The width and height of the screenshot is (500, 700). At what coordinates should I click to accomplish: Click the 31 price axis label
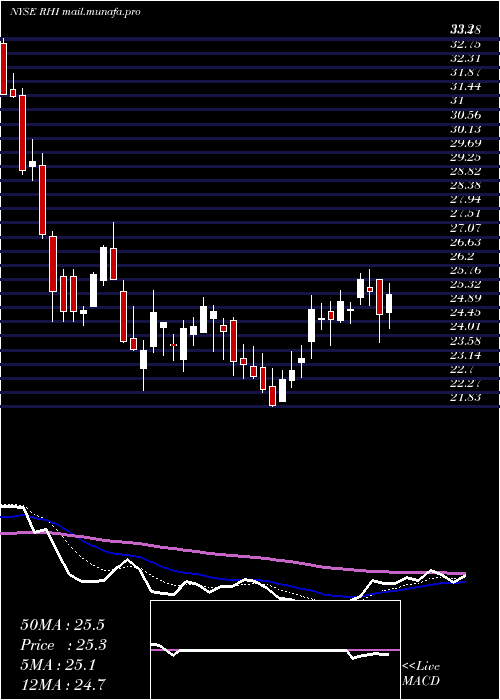457,100
